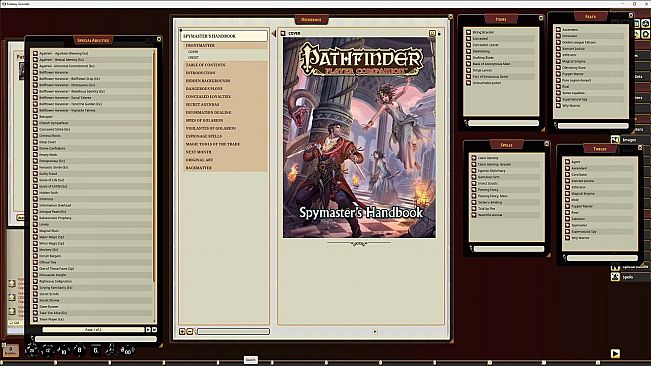Roll the d6 die
The image size is (651, 366).
[x=96, y=350]
